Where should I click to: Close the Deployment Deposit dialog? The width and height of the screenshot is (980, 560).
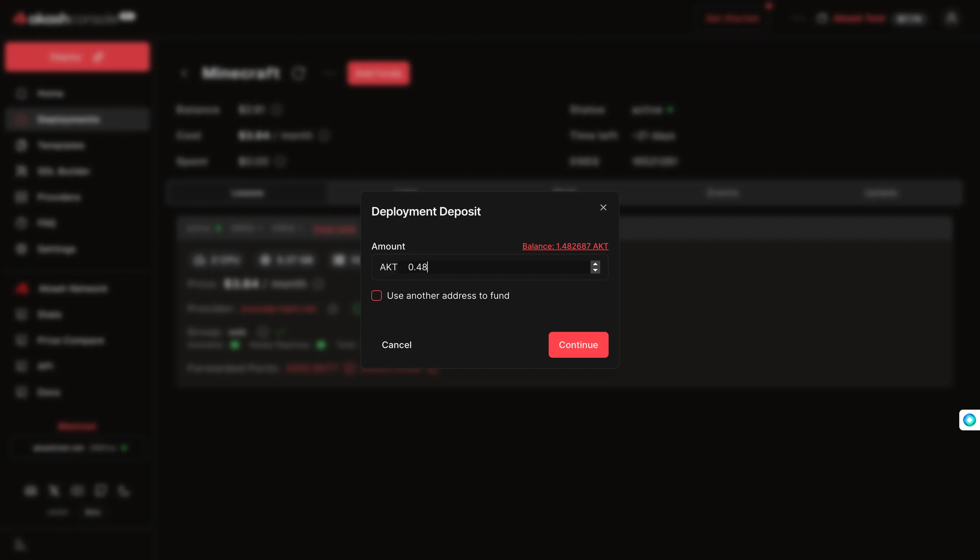tap(603, 208)
